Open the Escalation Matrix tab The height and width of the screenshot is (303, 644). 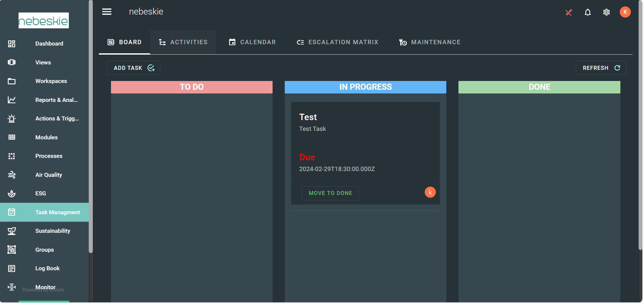(x=337, y=42)
